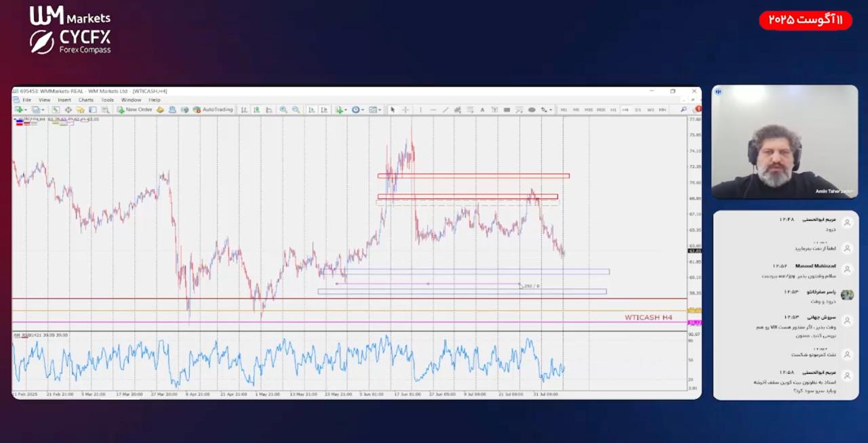This screenshot has width=868, height=443.
Task: Select the draw ellipse tool
Action: tap(532, 110)
